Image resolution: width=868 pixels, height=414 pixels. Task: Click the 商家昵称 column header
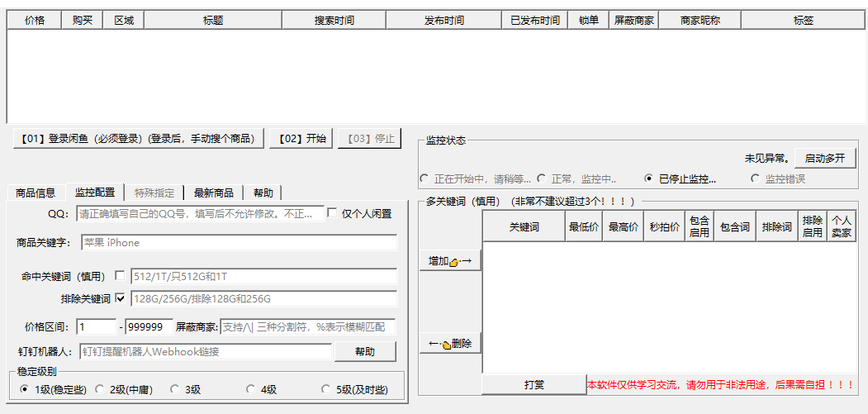pos(700,21)
